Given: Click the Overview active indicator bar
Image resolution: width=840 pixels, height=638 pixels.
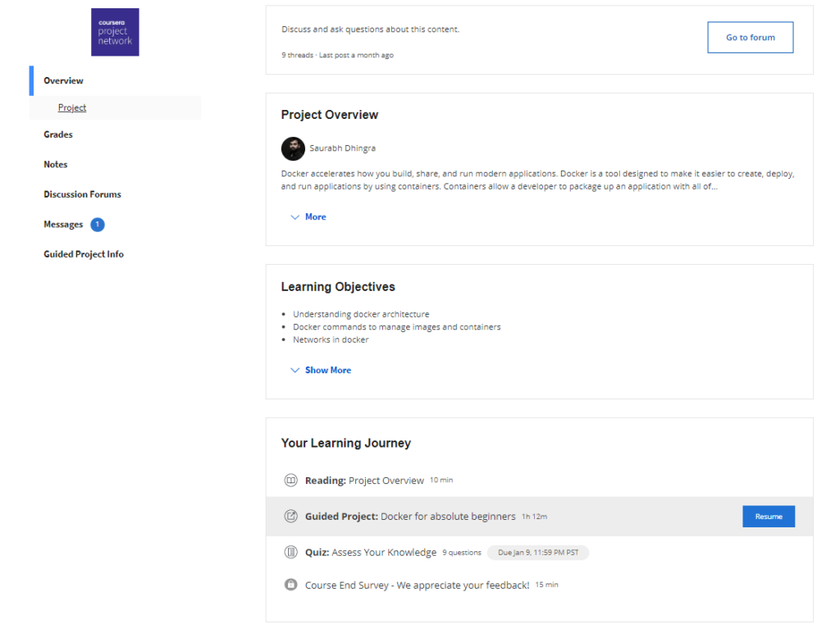Looking at the screenshot, I should point(31,80).
